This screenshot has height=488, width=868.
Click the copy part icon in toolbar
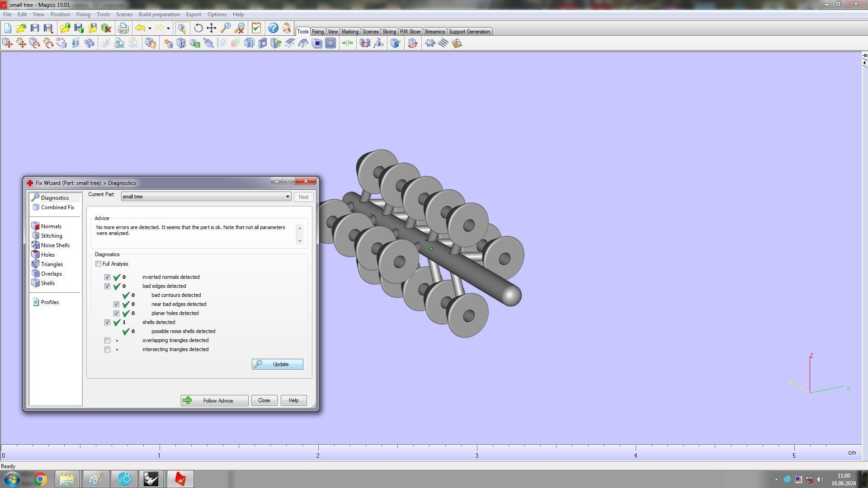pyautogui.click(x=119, y=43)
